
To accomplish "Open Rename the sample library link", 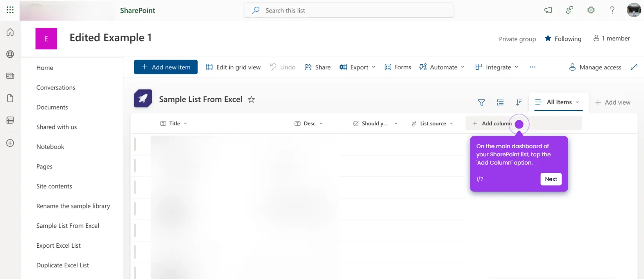I will [73, 206].
